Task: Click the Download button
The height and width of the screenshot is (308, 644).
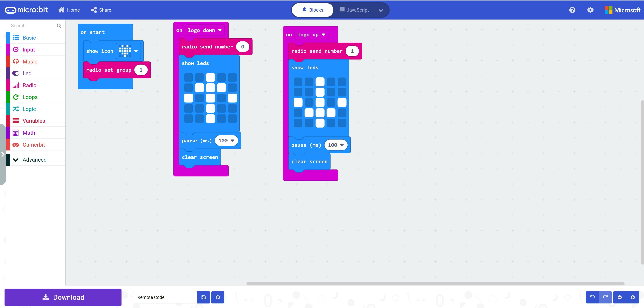Action: (x=63, y=297)
